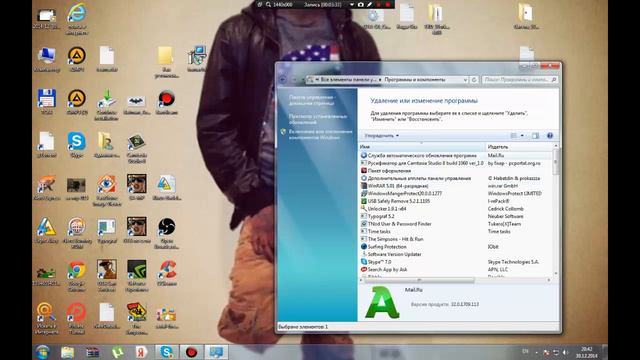Select 'Software Version Updater' row
This screenshot has width=640, height=360.
(456, 254)
